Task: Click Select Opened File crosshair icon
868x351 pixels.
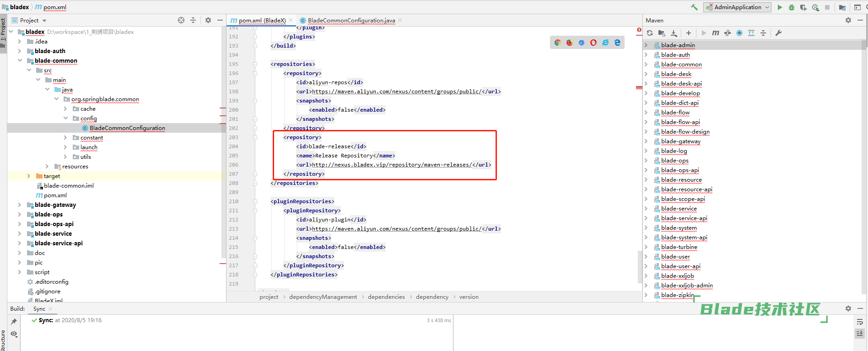Action: [x=181, y=20]
